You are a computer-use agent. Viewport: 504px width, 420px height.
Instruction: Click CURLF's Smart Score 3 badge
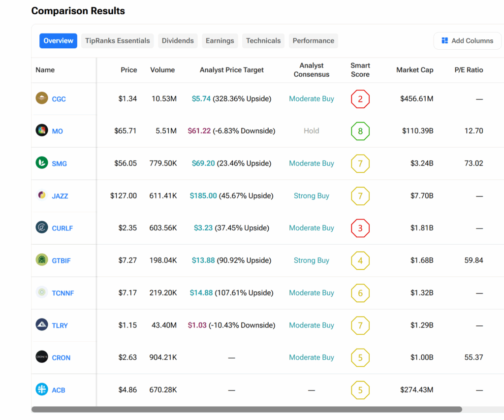tap(360, 228)
